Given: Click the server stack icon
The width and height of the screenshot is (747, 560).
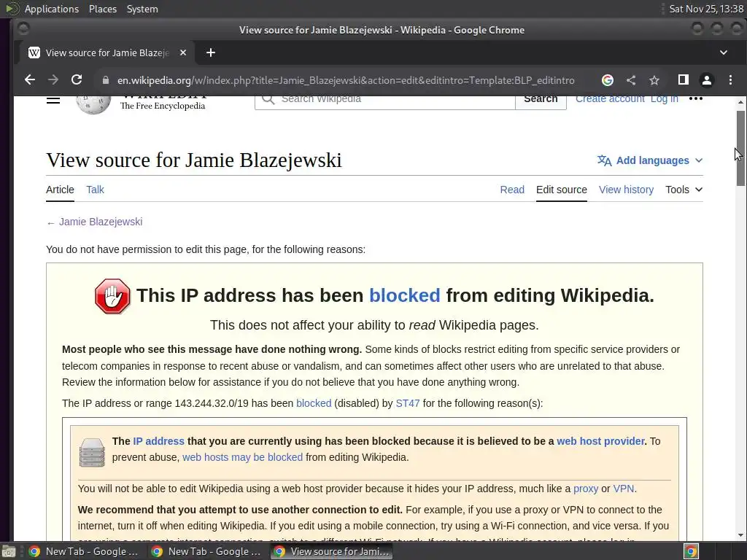Looking at the screenshot, I should point(92,452).
